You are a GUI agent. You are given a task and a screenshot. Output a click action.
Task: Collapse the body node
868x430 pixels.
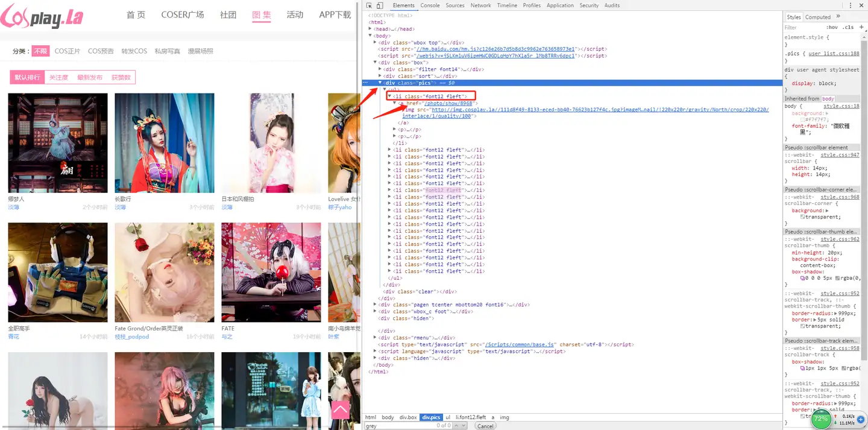click(371, 36)
